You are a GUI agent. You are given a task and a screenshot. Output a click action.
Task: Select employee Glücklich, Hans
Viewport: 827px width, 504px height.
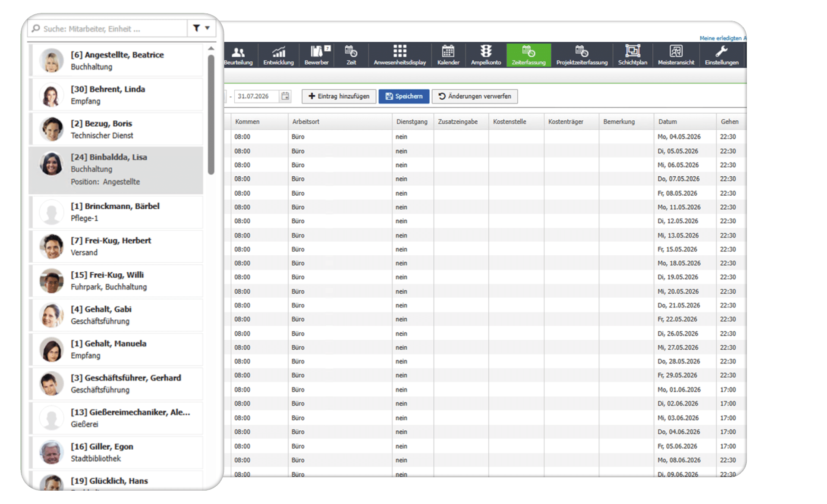(116, 481)
